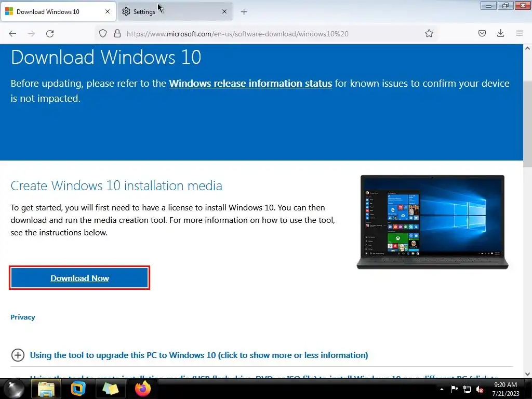This screenshot has width=532, height=399.
Task: Click the forward navigation arrow
Action: (x=31, y=34)
